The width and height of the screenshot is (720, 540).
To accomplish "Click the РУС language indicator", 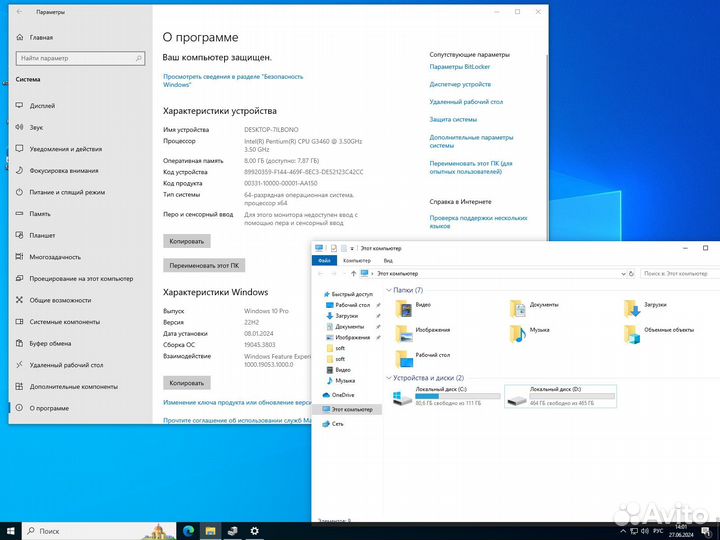I will [x=658, y=531].
